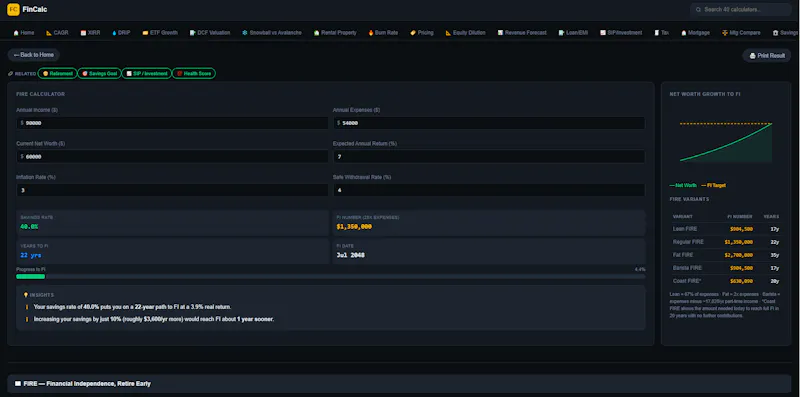The image size is (800, 397).
Task: Open Snowball vs Avalanche tab
Action: 271,33
